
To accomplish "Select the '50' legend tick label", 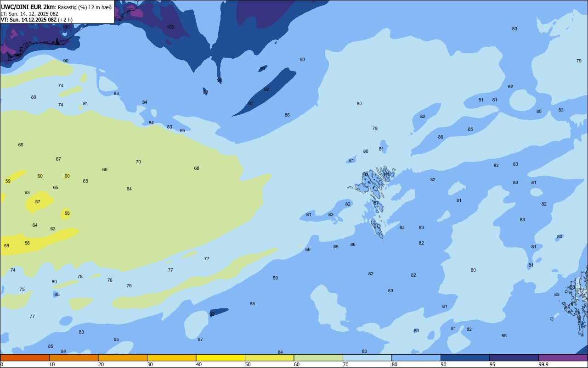I will [248, 364].
